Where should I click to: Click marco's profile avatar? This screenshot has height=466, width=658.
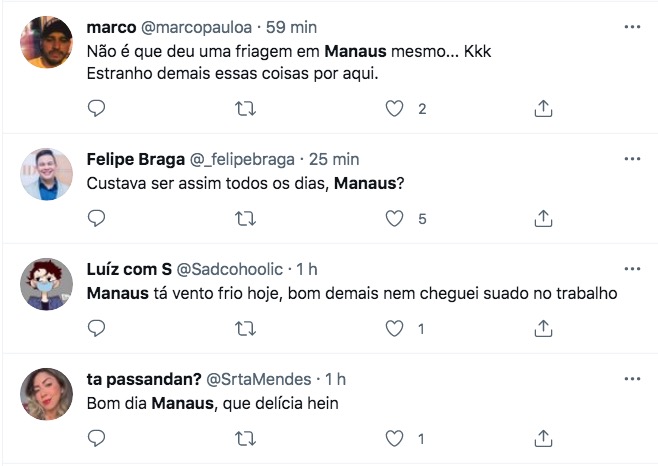point(47,43)
